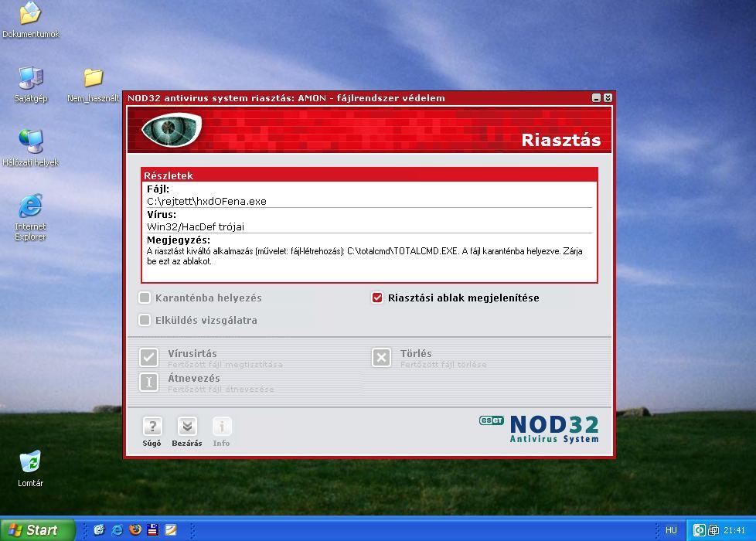Launch Internet Explorer from quick launch

coord(117,530)
